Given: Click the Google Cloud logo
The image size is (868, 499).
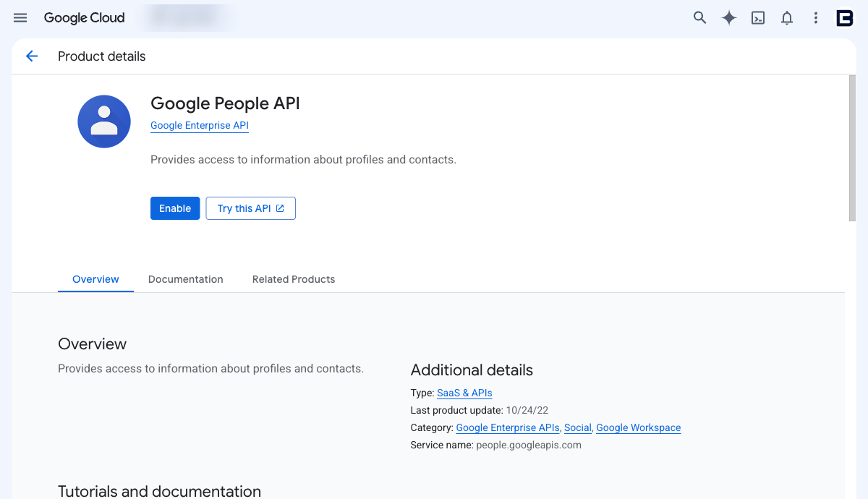Looking at the screenshot, I should (x=84, y=18).
